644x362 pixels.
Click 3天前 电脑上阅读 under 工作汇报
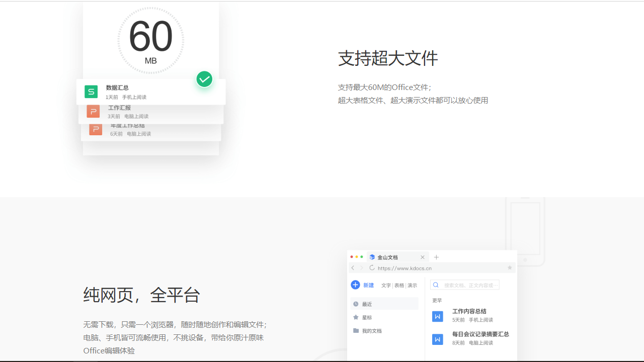tap(128, 116)
